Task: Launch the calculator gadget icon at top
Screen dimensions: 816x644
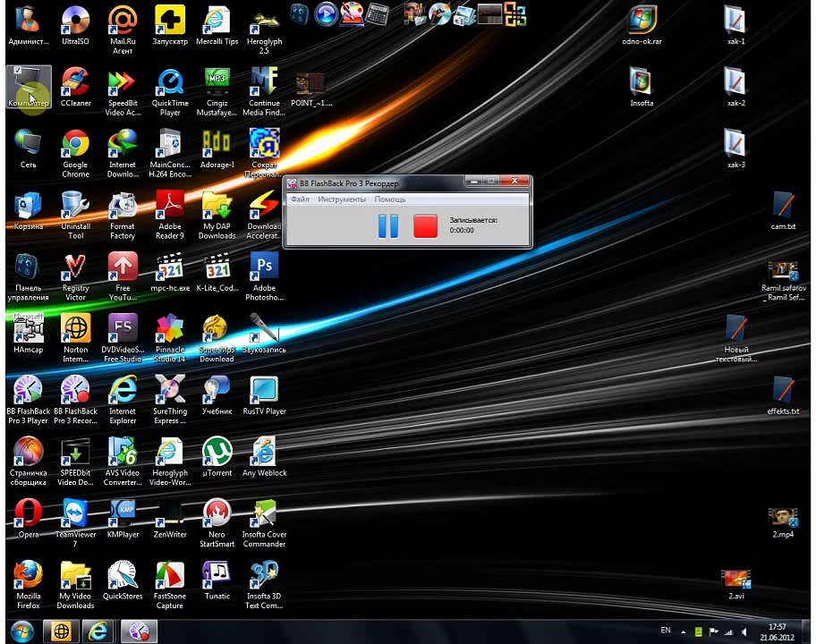Action: tap(377, 14)
